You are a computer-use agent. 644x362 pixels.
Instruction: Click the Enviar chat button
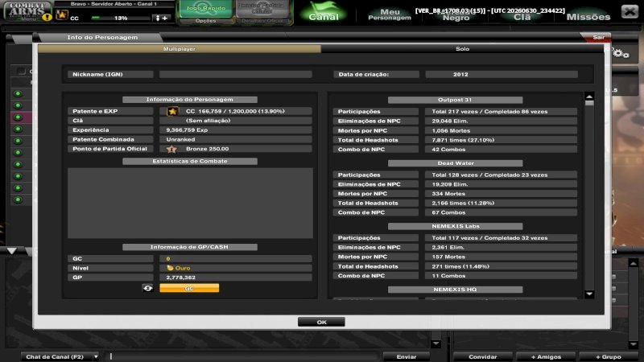pos(407,356)
